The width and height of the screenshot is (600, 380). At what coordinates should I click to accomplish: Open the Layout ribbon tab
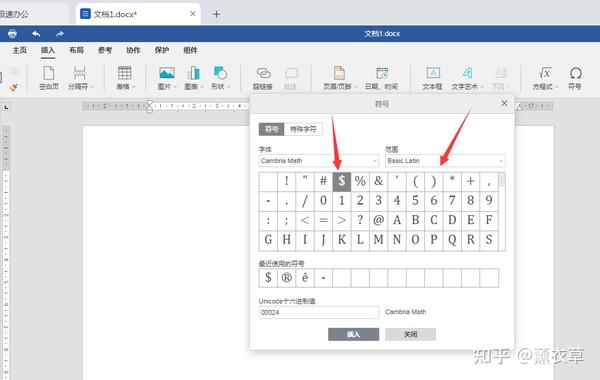tap(77, 50)
